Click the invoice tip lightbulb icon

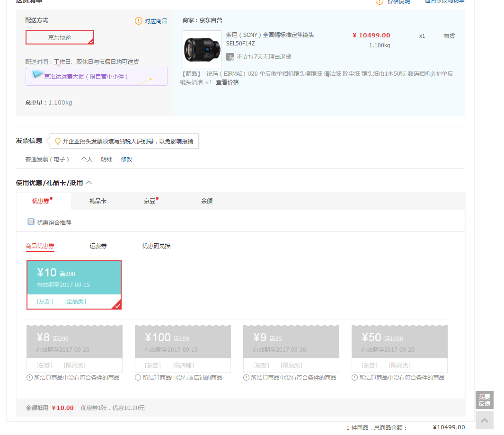click(x=58, y=141)
